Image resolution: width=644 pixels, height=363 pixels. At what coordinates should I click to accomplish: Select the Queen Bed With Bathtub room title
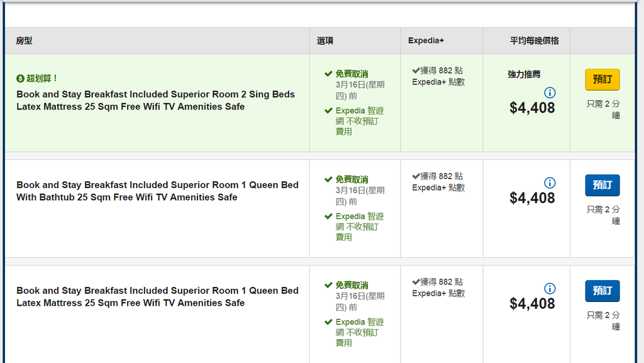click(157, 191)
